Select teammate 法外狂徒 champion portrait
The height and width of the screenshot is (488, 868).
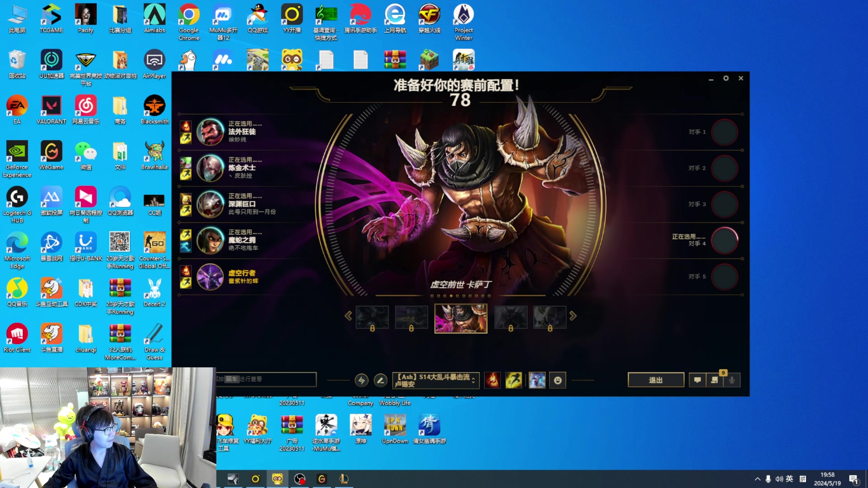(x=210, y=132)
